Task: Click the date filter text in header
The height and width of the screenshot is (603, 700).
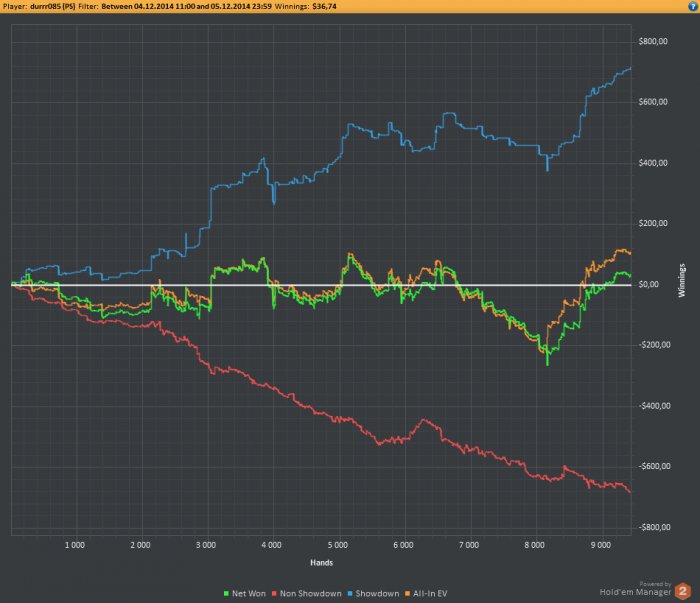Action: coord(186,6)
